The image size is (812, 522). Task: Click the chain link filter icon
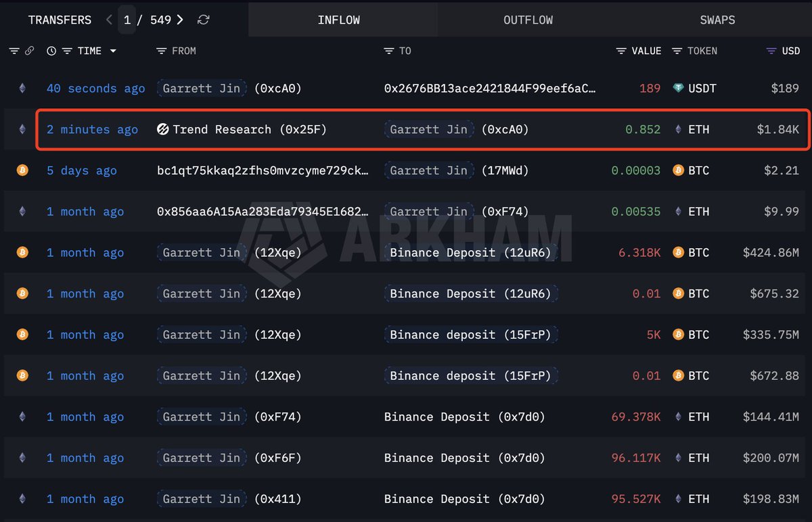pos(29,51)
